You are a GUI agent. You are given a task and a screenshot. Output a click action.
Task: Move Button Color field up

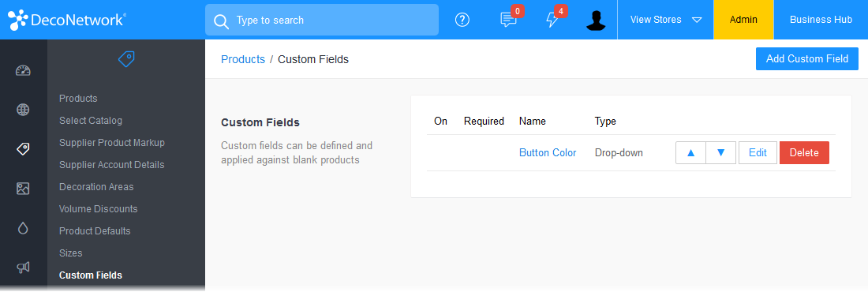[x=691, y=153]
